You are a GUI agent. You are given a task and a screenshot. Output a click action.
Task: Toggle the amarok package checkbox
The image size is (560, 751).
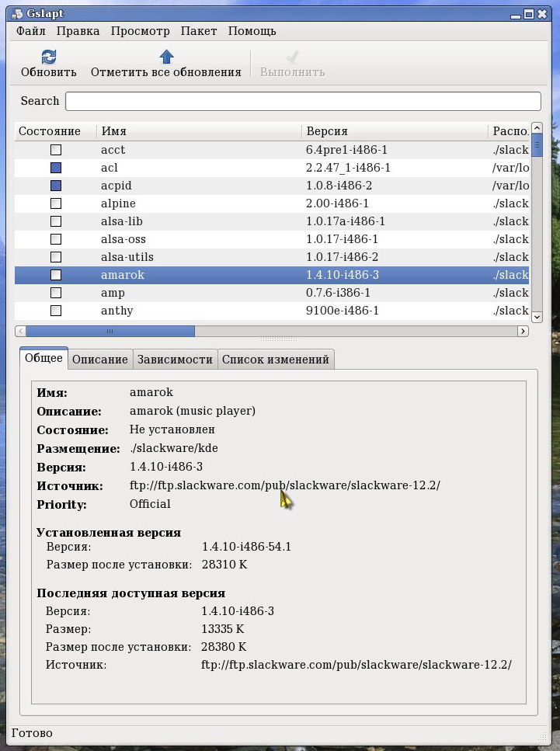(x=56, y=275)
